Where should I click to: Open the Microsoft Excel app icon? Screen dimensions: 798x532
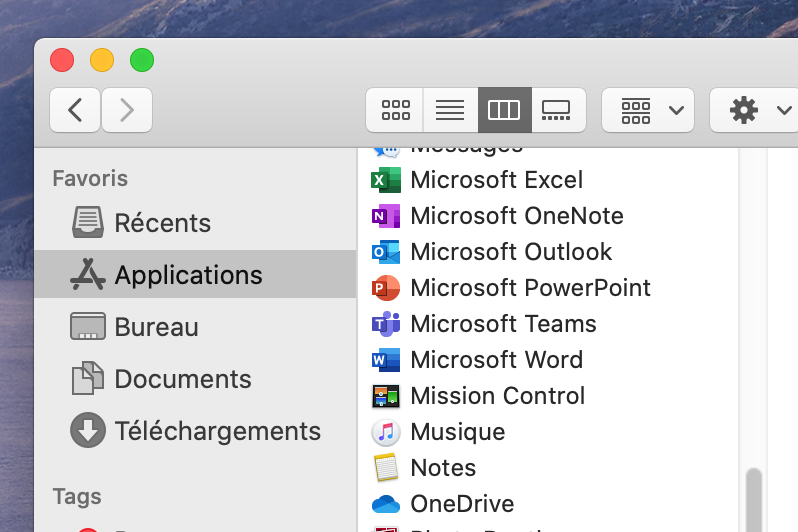[x=385, y=180]
